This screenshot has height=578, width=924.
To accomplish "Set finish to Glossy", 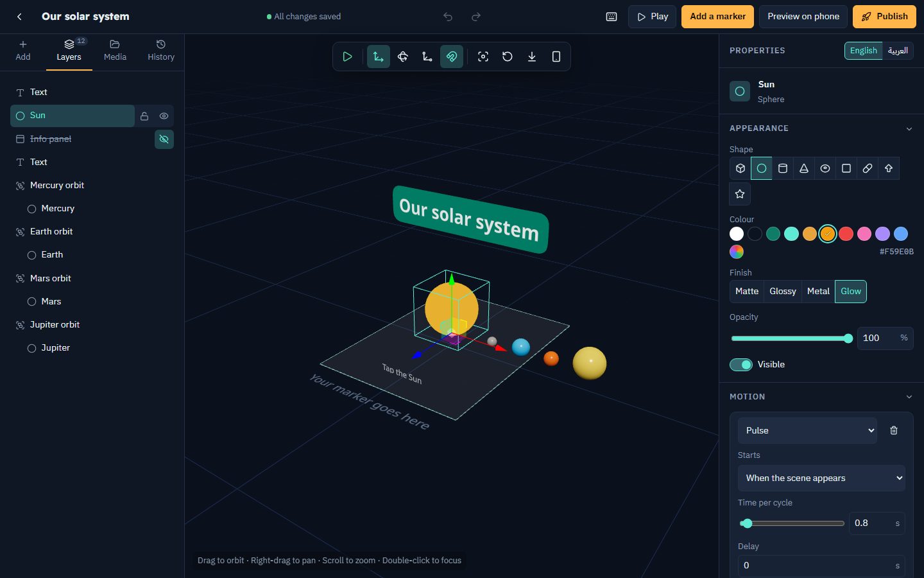I will [783, 292].
